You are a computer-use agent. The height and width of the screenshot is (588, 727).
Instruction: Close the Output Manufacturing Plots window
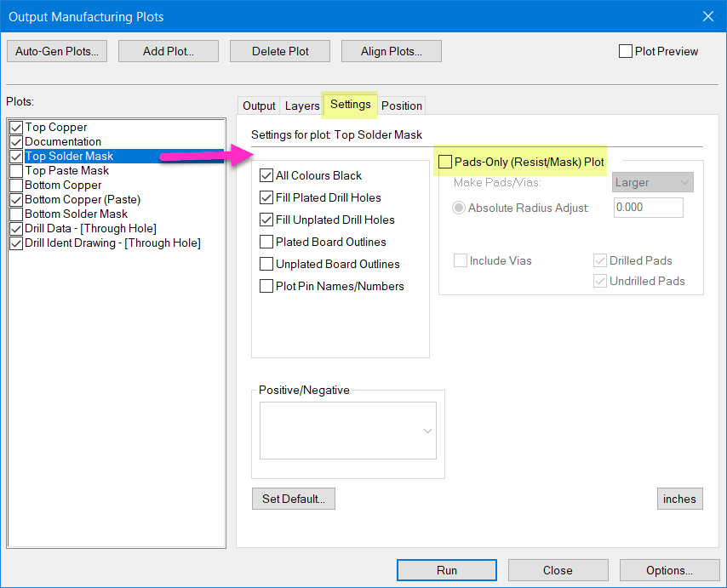[x=708, y=16]
